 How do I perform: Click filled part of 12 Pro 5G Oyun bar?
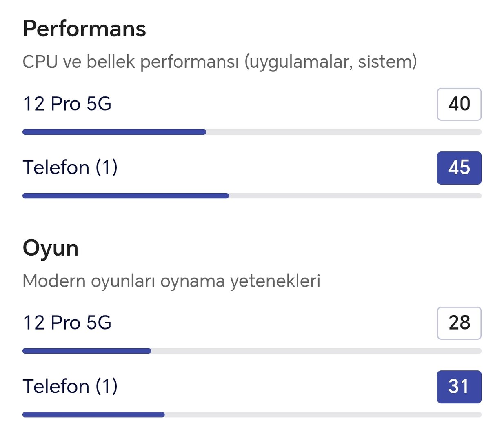pyautogui.click(x=87, y=351)
